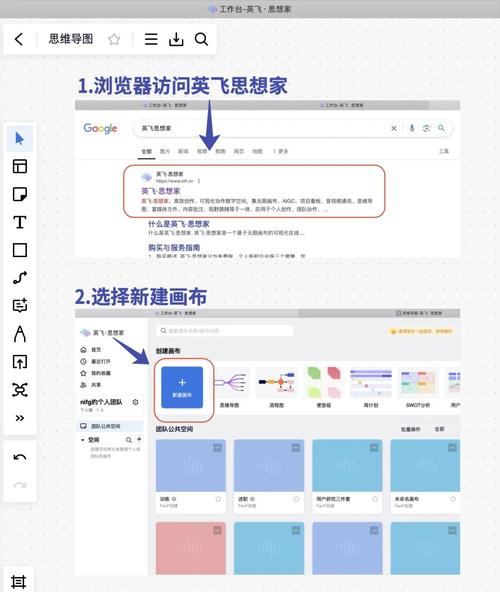This screenshot has width=500, height=592.
Task: Select the mind map node tool
Action: click(x=20, y=390)
